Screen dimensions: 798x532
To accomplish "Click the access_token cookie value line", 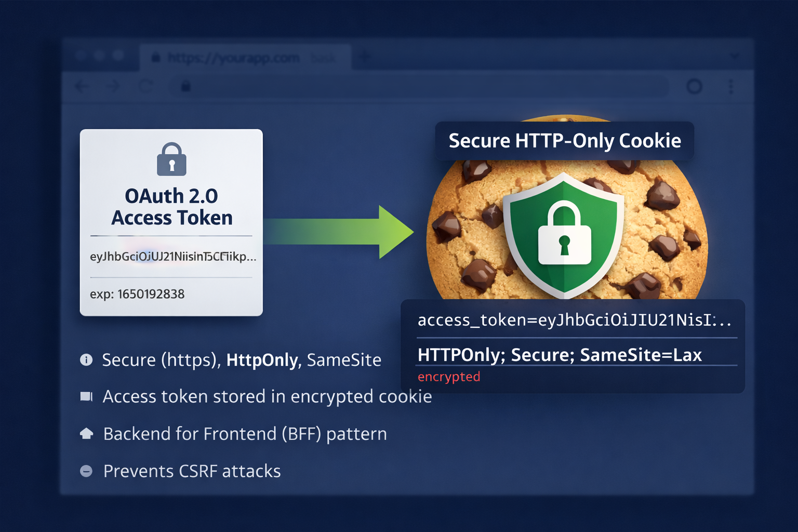I will [574, 320].
